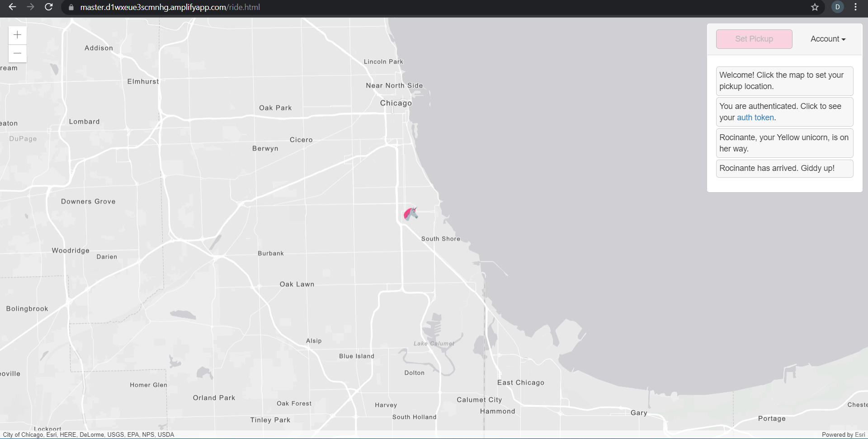The height and width of the screenshot is (439, 868).
Task: Click the Tinley Park map label
Action: pyautogui.click(x=270, y=420)
